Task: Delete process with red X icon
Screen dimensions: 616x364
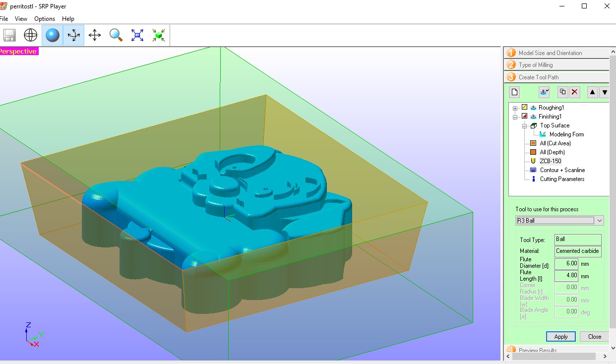Action: pos(575,92)
